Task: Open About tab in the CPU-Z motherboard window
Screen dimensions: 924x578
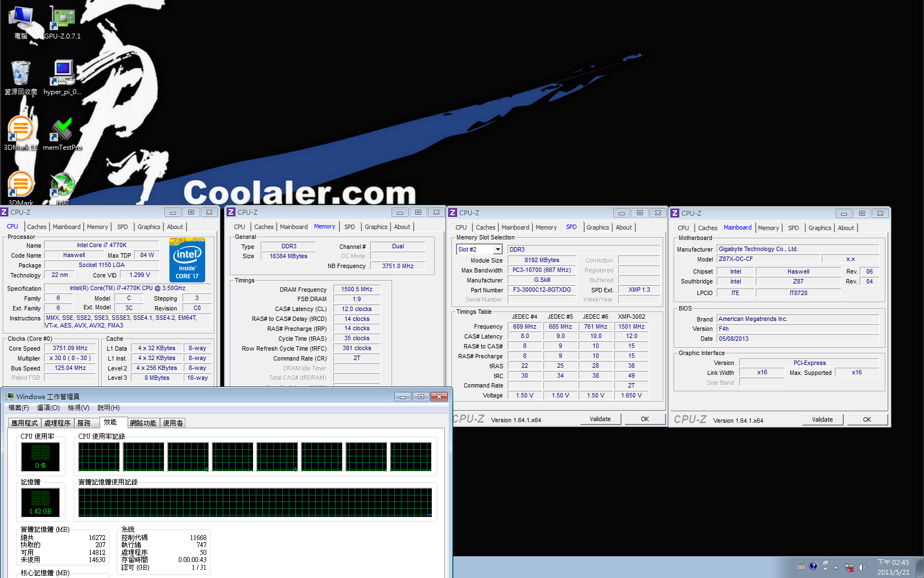Action: [846, 228]
